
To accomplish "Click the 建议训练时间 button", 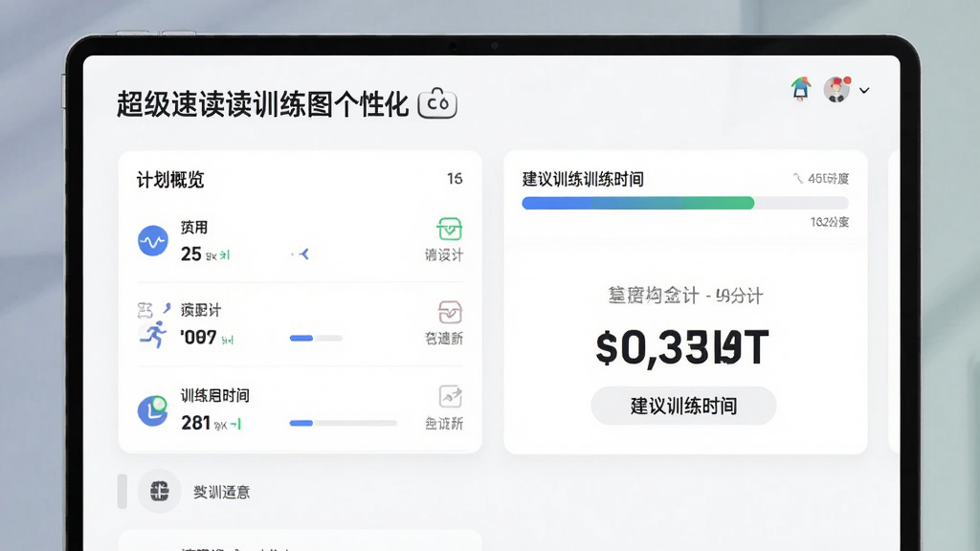I will click(683, 406).
